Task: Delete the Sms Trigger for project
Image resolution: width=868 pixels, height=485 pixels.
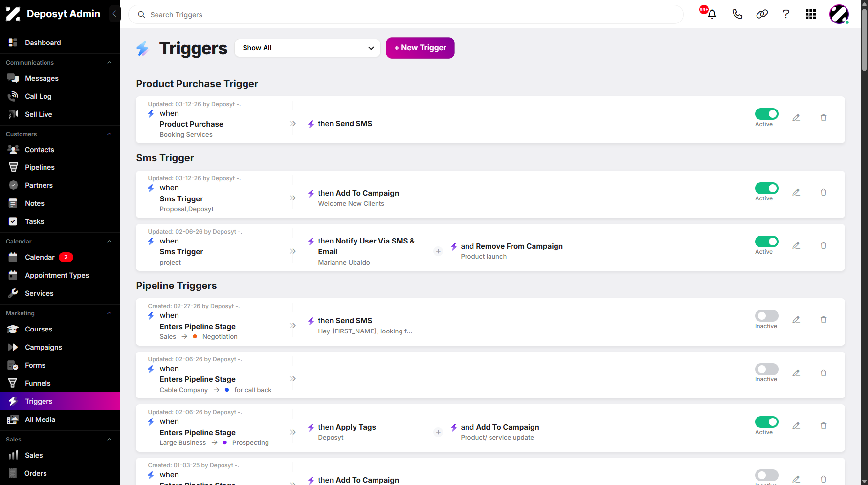Action: pos(823,245)
